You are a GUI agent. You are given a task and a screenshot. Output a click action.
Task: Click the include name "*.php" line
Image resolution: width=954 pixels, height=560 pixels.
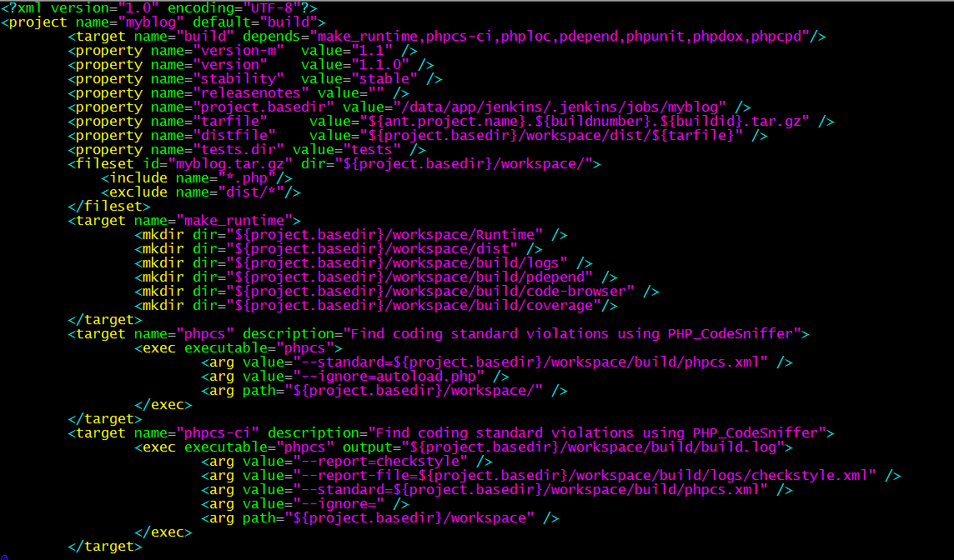pos(197,178)
